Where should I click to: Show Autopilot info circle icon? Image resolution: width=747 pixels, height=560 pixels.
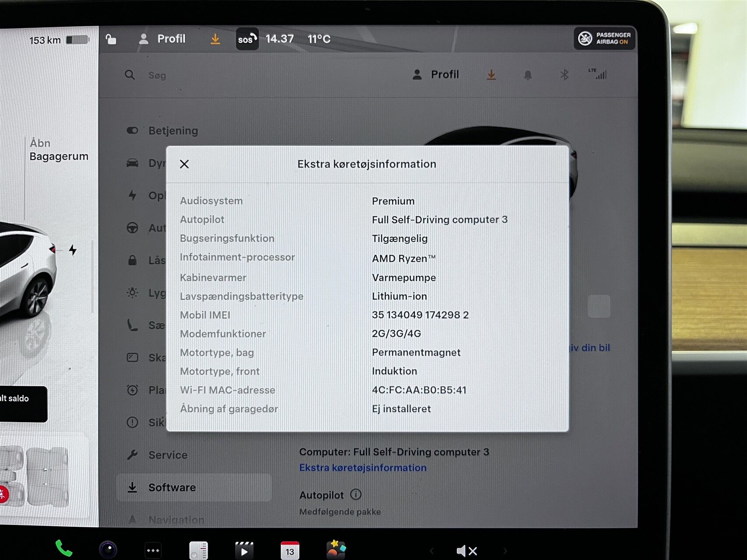(x=356, y=494)
